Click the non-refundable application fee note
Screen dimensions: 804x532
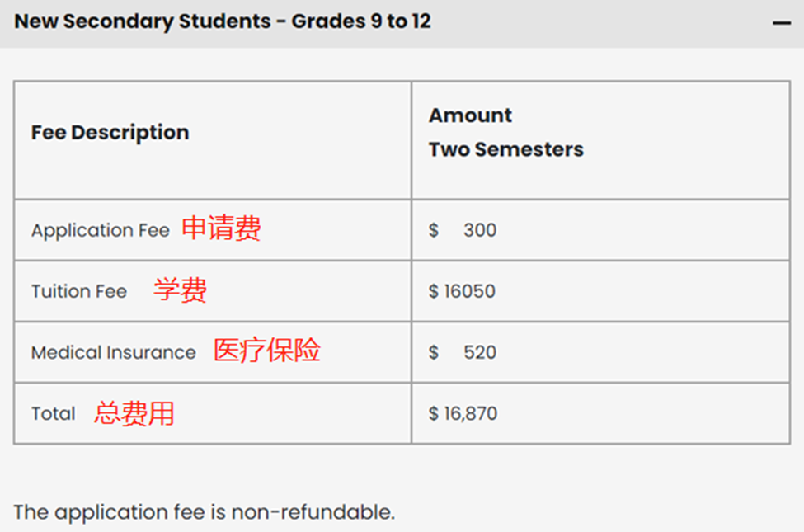pyautogui.click(x=205, y=511)
